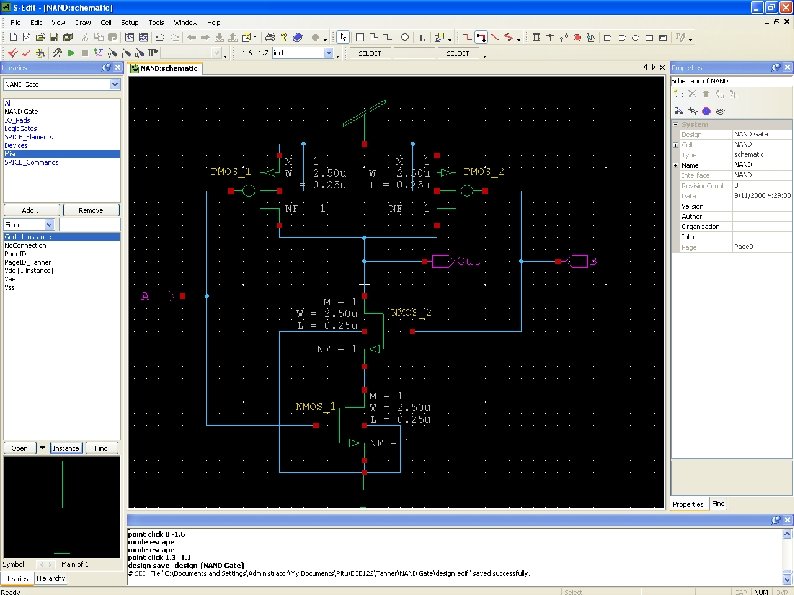Select the arrow selection tool
This screenshot has width=794, height=595.
343,37
